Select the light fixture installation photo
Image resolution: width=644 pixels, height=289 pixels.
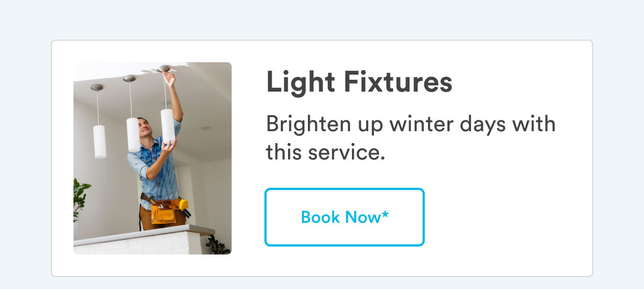tap(153, 158)
